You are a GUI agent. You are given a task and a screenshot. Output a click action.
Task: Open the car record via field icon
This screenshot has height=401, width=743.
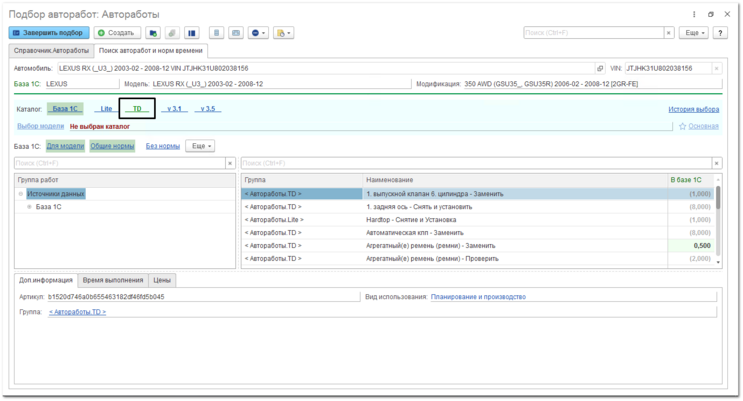click(600, 68)
